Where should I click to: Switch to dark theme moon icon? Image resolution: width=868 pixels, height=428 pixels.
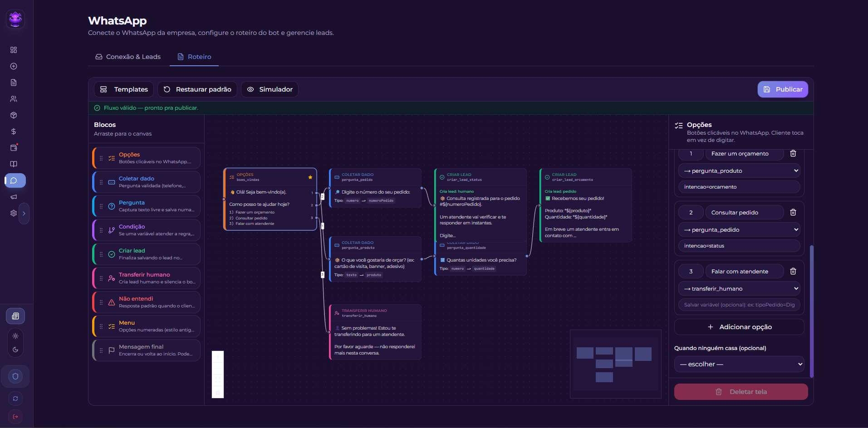[x=15, y=350]
